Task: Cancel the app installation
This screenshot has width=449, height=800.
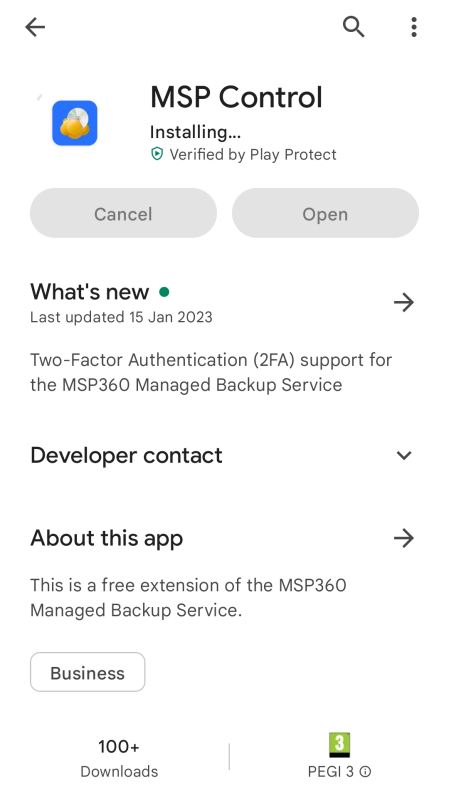Action: 123,213
